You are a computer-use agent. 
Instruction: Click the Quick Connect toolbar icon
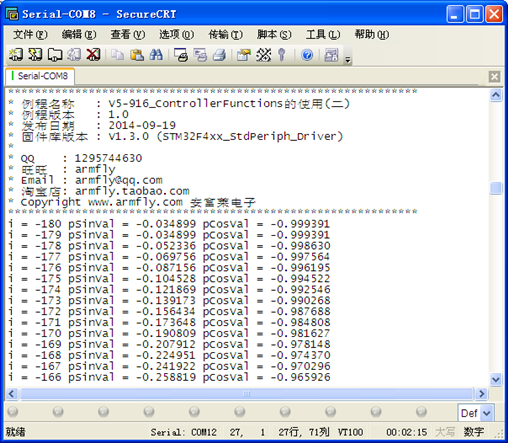click(35, 55)
